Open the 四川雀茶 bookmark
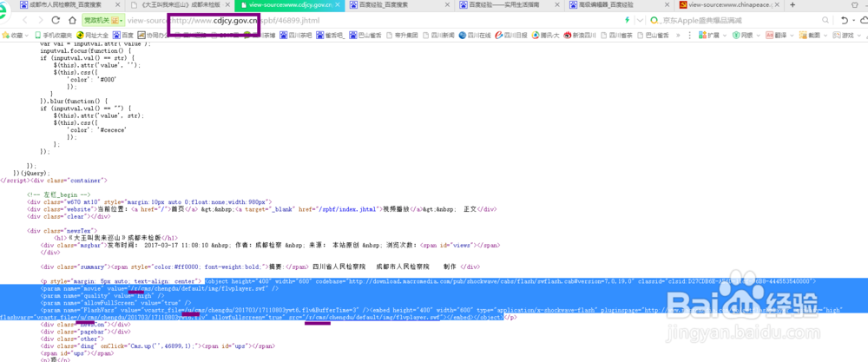Image resolution: width=868 pixels, height=362 pixels. (x=616, y=35)
